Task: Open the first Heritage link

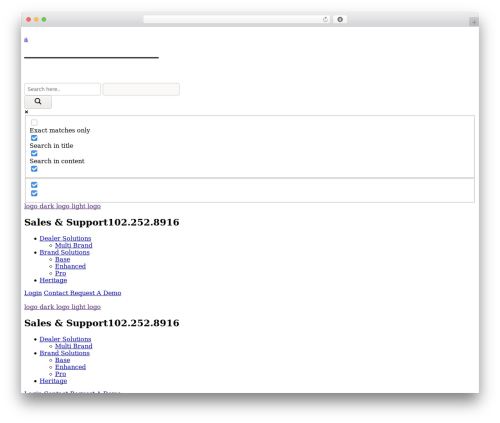Action: click(53, 280)
